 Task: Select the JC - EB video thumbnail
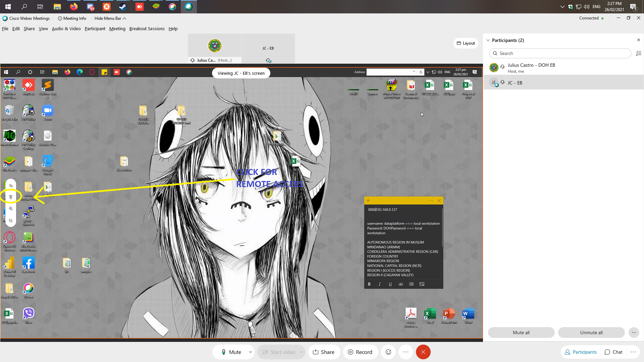[268, 48]
